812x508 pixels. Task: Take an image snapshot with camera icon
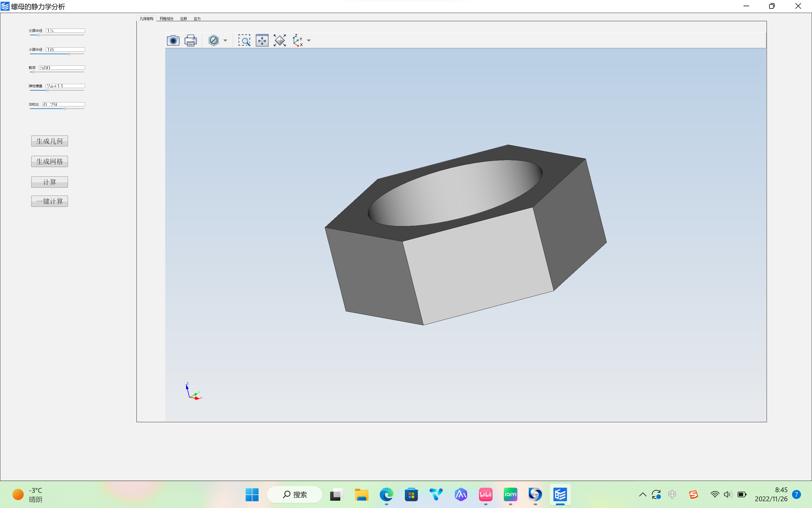click(173, 40)
